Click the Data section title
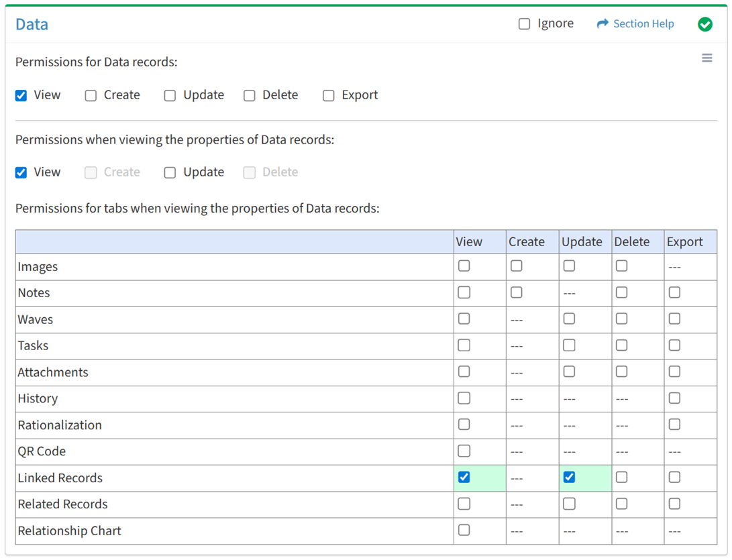 coord(32,25)
